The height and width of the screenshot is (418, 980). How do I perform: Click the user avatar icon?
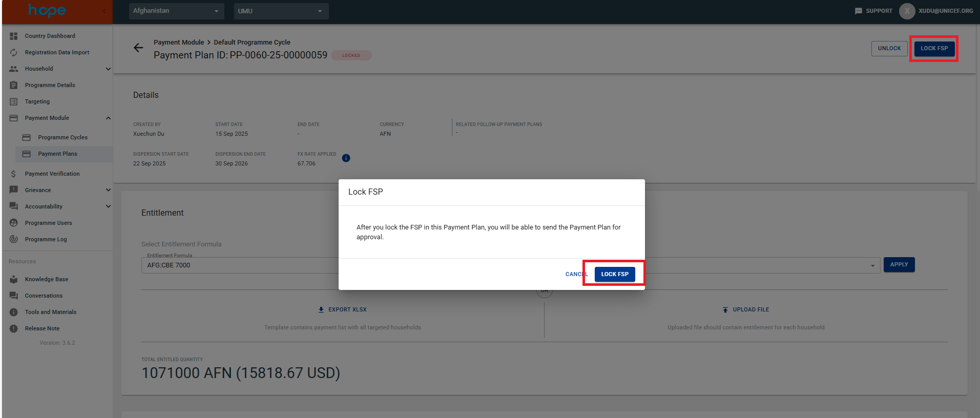pos(907,11)
